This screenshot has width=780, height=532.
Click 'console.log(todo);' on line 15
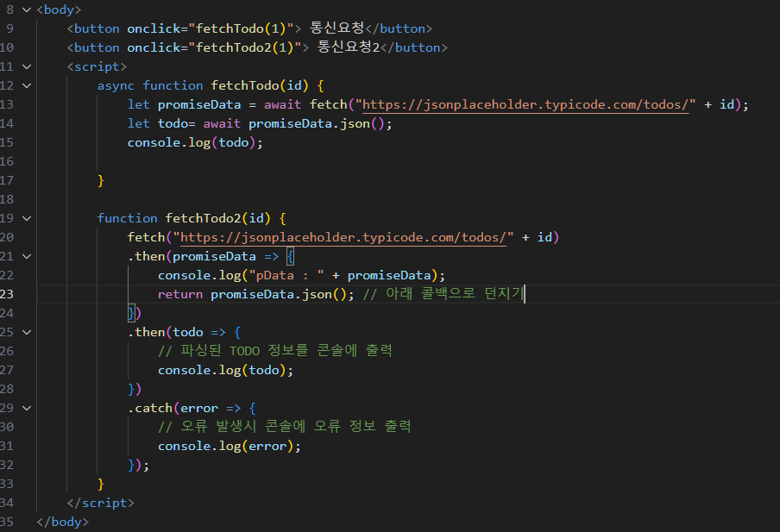coord(195,143)
